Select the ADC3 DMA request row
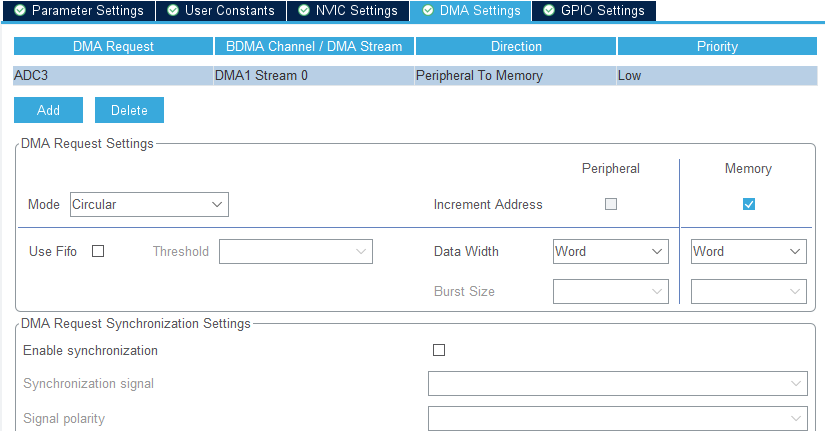 [415, 76]
